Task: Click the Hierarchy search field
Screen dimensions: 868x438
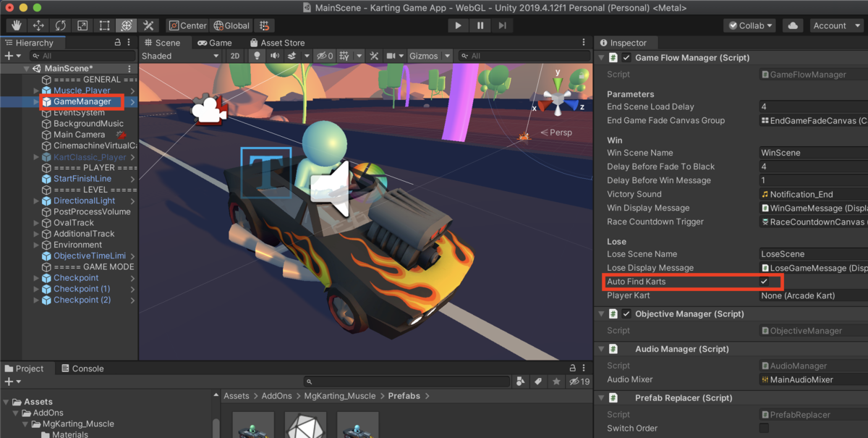Action: (82, 56)
